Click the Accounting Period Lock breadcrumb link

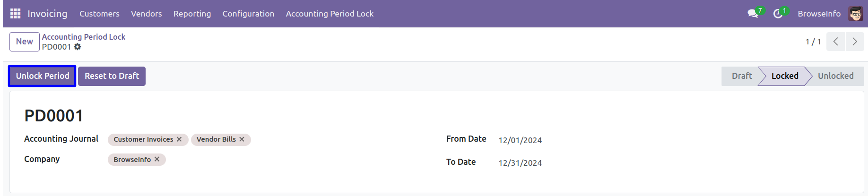click(84, 37)
